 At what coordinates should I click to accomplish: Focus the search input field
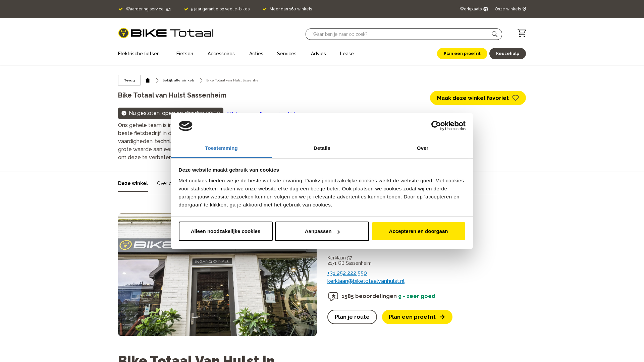tap(396, 34)
